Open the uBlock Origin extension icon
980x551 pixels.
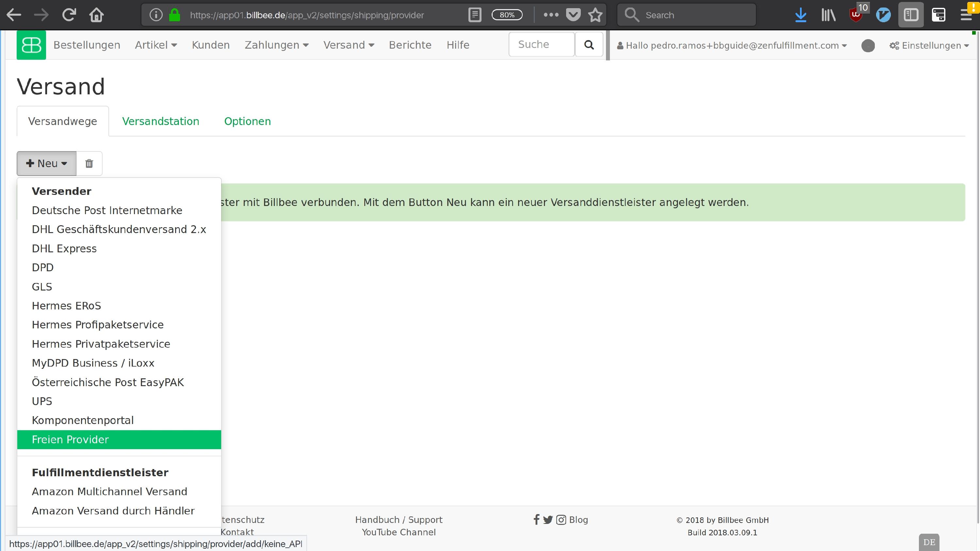point(857,15)
